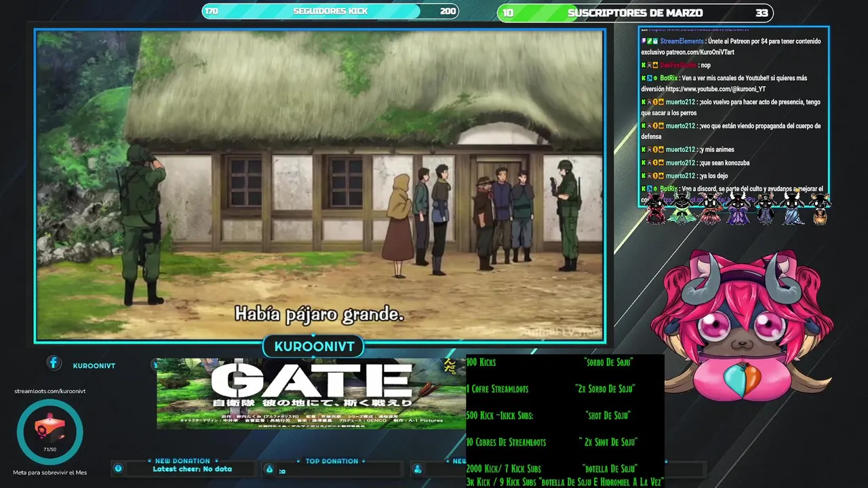The height and width of the screenshot is (488, 868).
Task: Select the red striped dress chibi character
Action: pyautogui.click(x=710, y=209)
